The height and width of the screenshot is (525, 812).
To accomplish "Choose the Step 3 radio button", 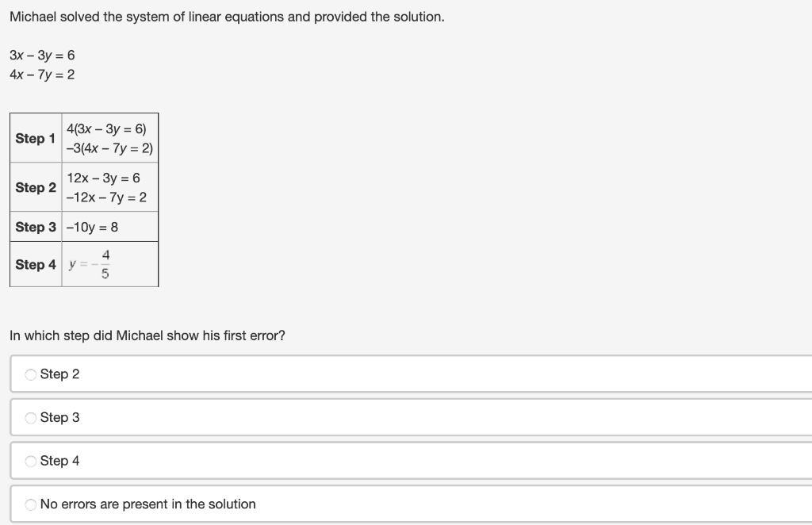I will 31,418.
